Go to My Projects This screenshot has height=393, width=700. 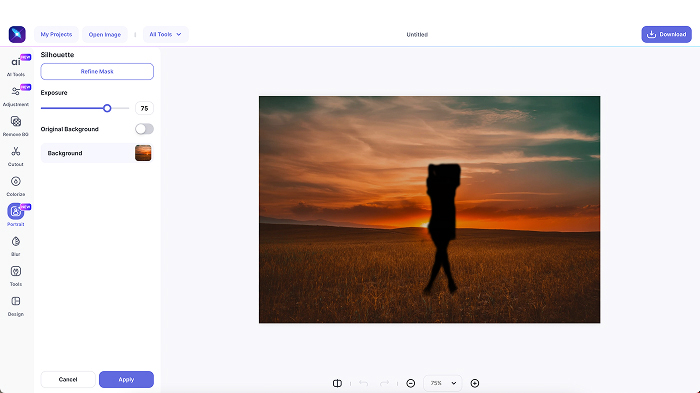(56, 34)
